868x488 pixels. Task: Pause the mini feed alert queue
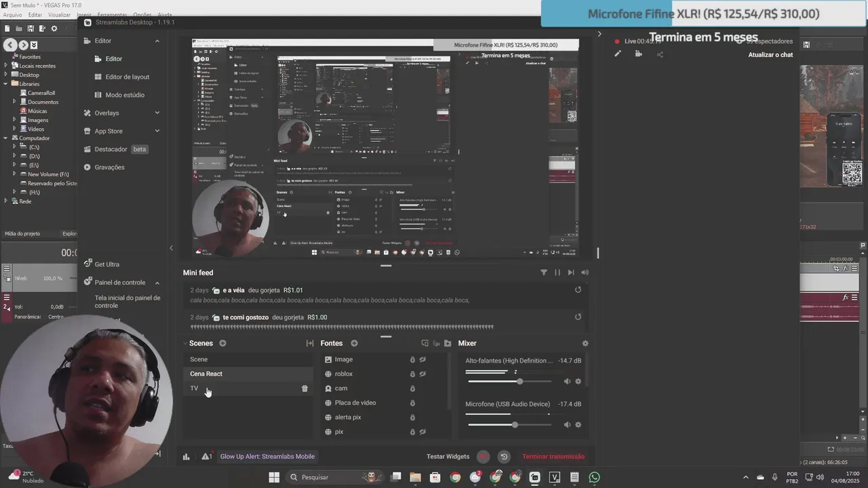(557, 272)
